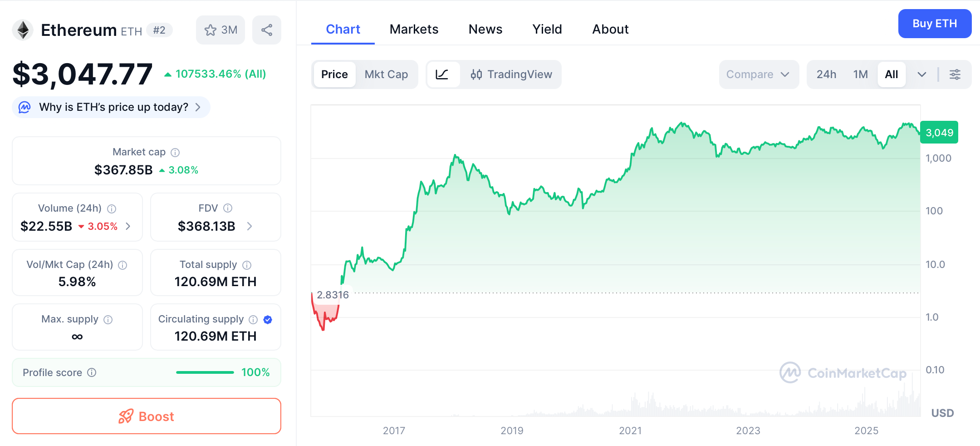Open chart settings sliders icon
This screenshot has height=446, width=980.
tap(955, 74)
